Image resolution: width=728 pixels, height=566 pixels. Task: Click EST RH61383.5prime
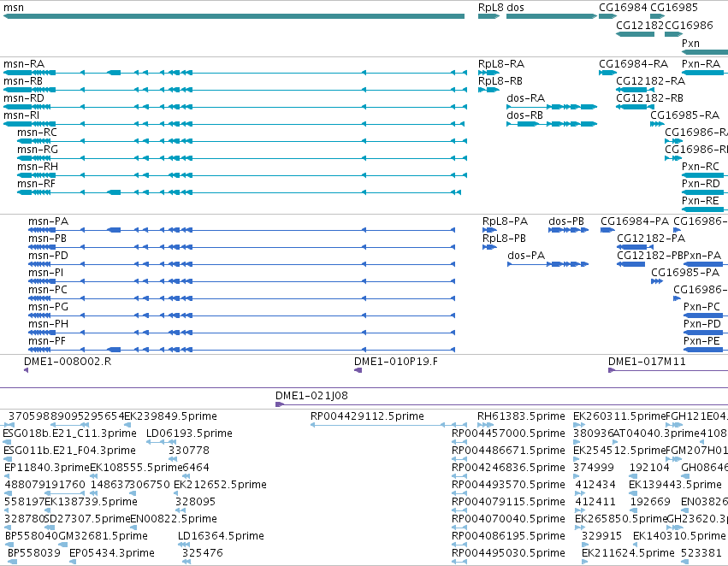click(521, 416)
